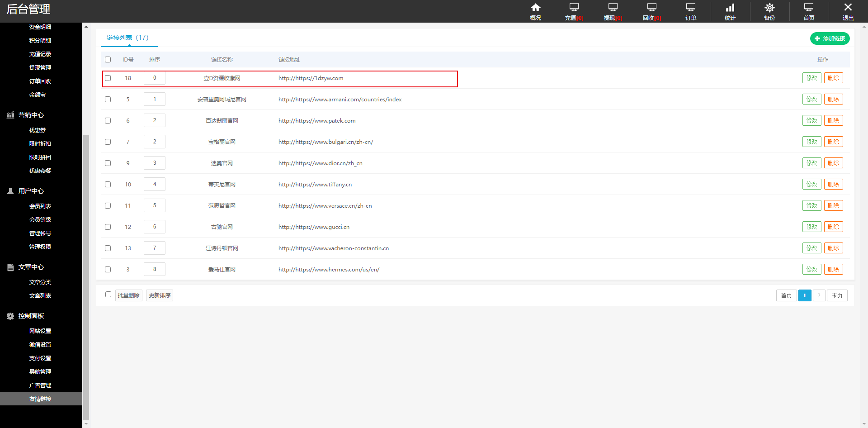
Task: Click the green 添加链接 button
Action: 830,38
